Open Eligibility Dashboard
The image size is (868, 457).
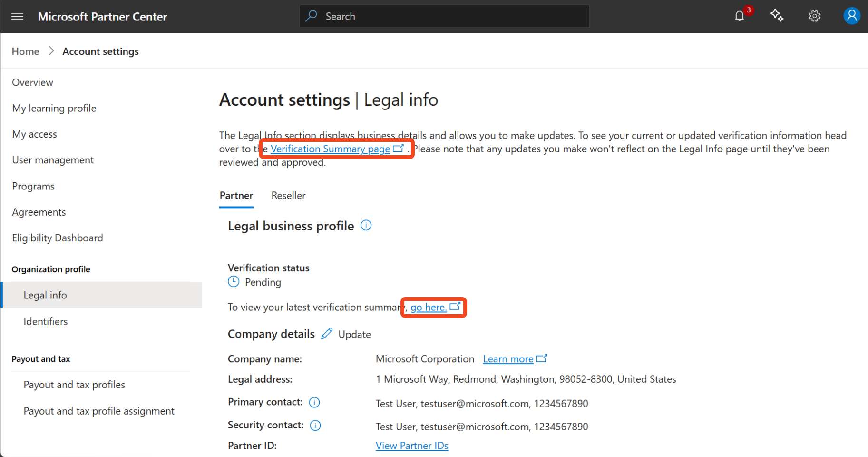pos(58,238)
